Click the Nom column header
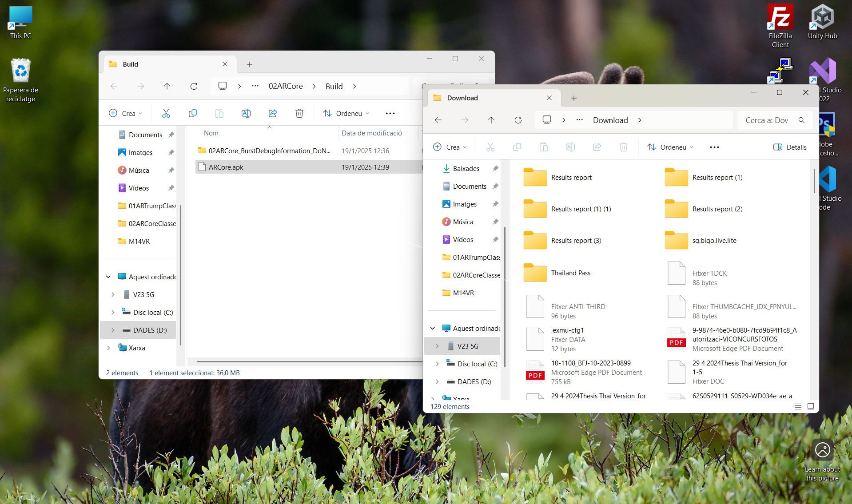 click(211, 133)
